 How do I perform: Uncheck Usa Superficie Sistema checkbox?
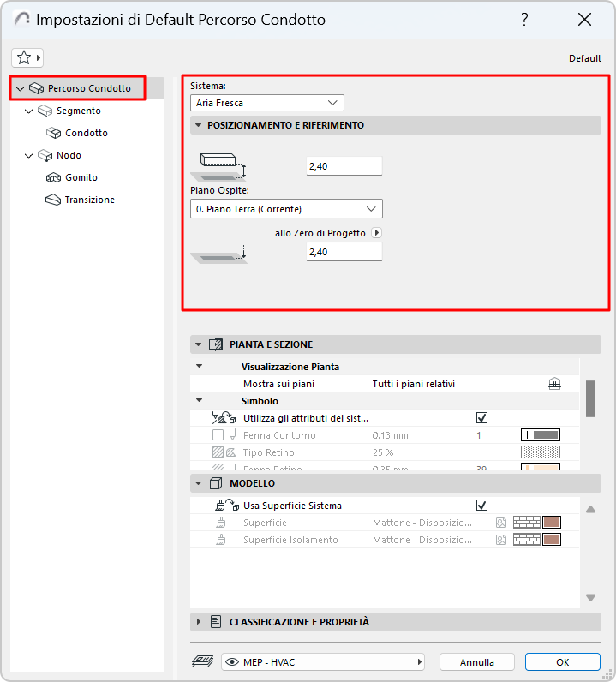[x=481, y=506]
